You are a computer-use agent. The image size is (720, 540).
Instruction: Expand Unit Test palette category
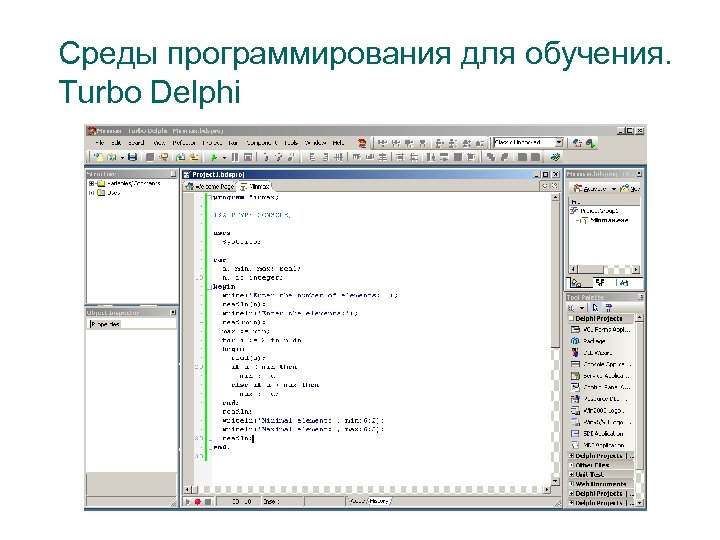572,474
